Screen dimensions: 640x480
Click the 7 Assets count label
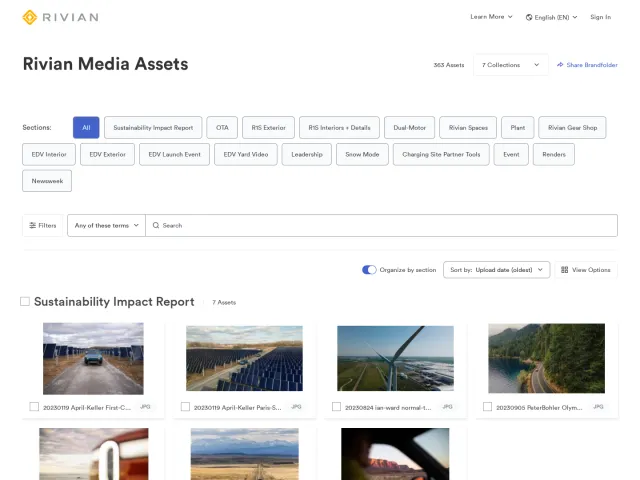[224, 302]
